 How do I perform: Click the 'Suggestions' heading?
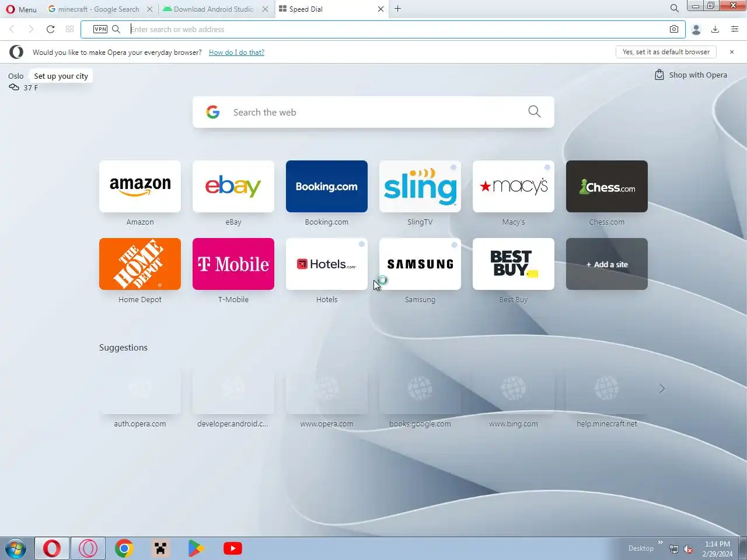[123, 348]
